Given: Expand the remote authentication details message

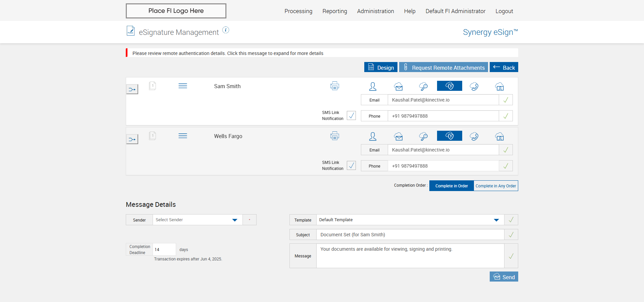Looking at the screenshot, I should coord(228,53).
